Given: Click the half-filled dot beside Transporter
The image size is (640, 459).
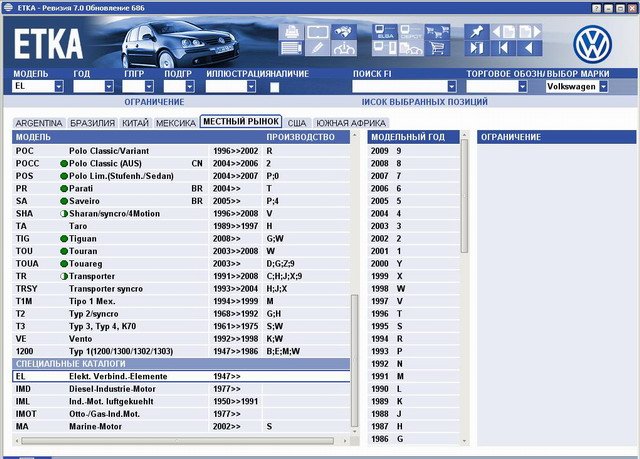Looking at the screenshot, I should (64, 276).
